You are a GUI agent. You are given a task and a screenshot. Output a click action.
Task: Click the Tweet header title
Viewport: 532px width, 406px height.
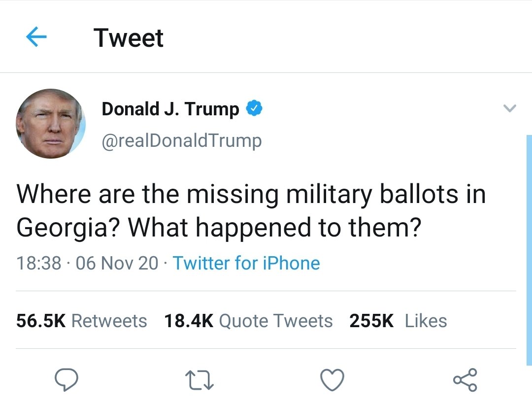pos(129,37)
